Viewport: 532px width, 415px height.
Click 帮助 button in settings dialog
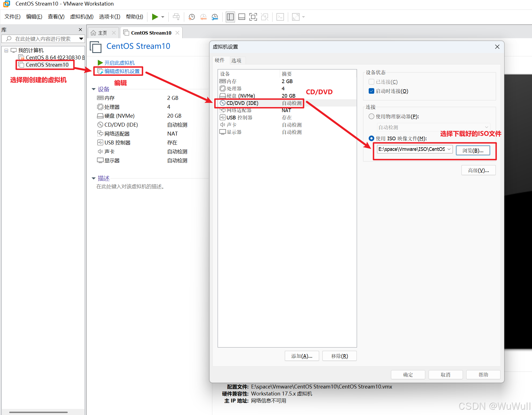pos(483,375)
